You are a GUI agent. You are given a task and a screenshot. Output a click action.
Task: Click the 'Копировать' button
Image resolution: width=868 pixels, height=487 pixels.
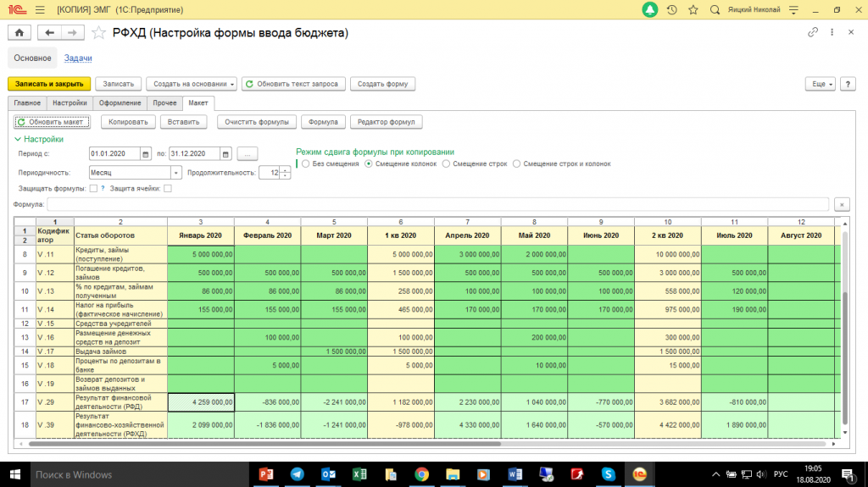click(x=128, y=122)
